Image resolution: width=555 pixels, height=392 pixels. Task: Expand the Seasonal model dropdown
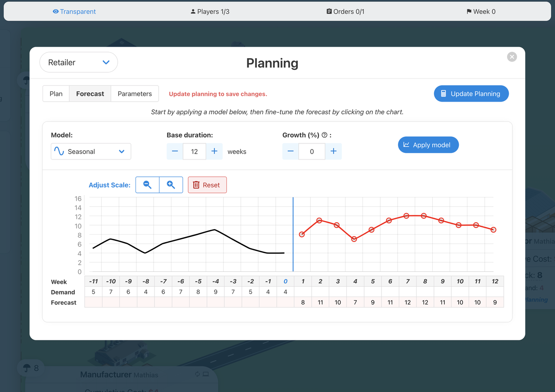pos(91,152)
